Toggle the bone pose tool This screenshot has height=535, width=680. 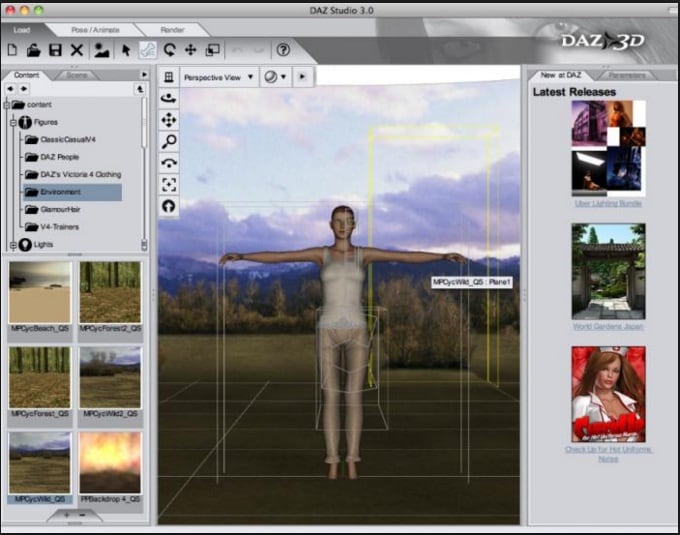[x=147, y=50]
